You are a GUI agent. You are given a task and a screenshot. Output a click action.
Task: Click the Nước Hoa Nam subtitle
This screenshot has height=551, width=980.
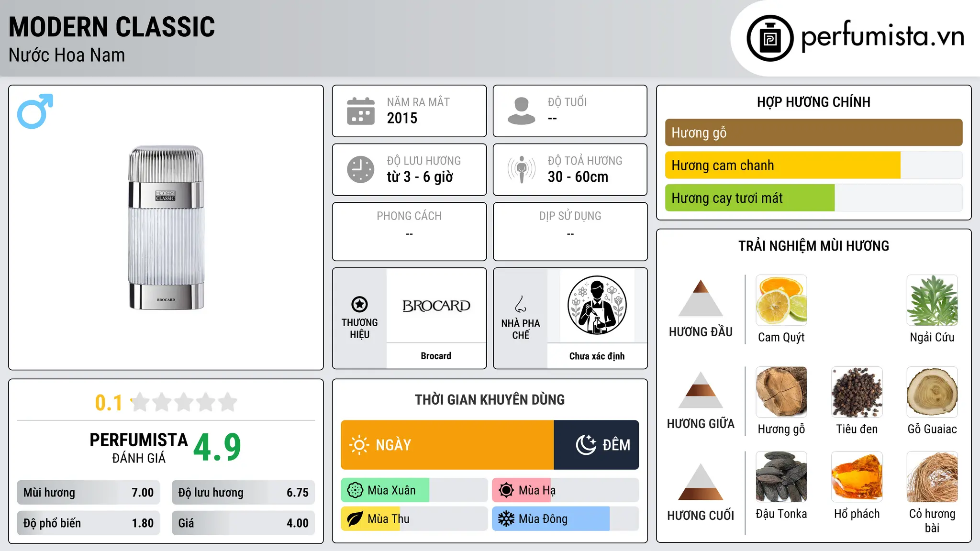pyautogui.click(x=67, y=55)
